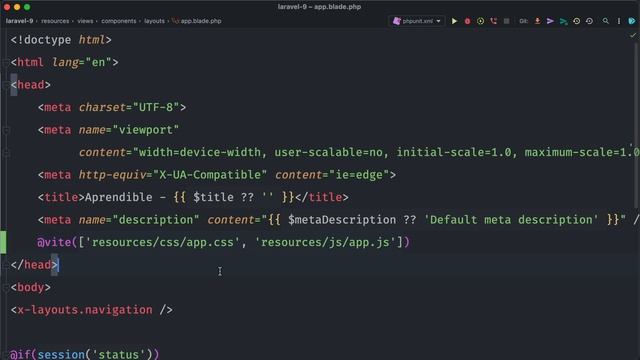Image resolution: width=640 pixels, height=360 pixels.
Task: Select resources breadcrumb
Action: pyautogui.click(x=55, y=21)
